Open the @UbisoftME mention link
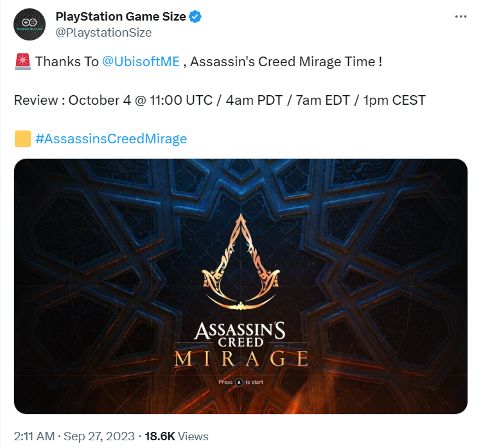Image resolution: width=481 pixels, height=448 pixels. pyautogui.click(x=141, y=62)
